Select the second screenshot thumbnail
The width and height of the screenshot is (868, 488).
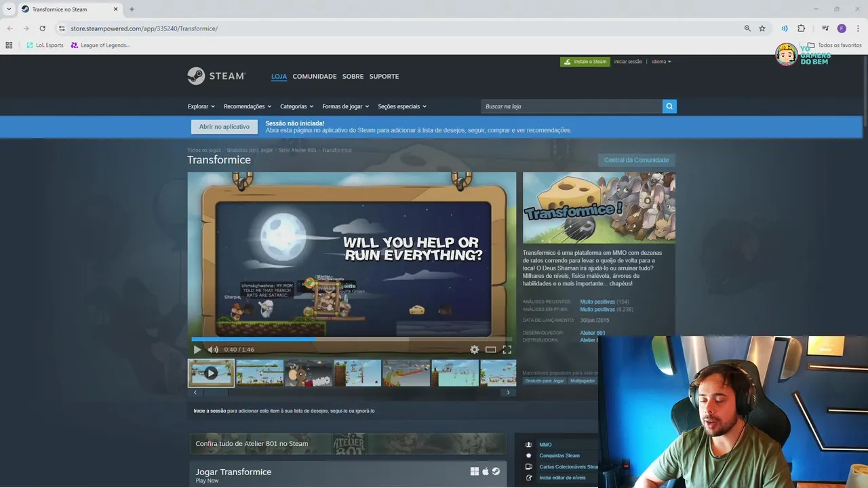point(260,373)
